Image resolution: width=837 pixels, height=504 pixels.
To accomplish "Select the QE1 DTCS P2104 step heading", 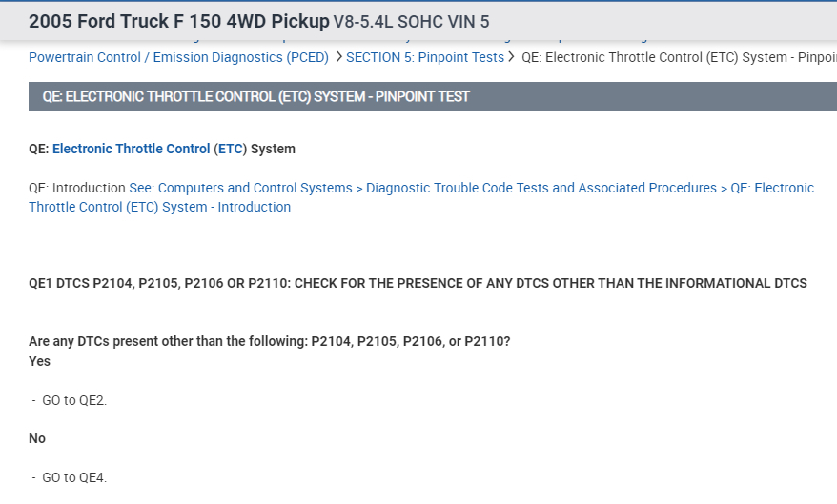I will (418, 283).
